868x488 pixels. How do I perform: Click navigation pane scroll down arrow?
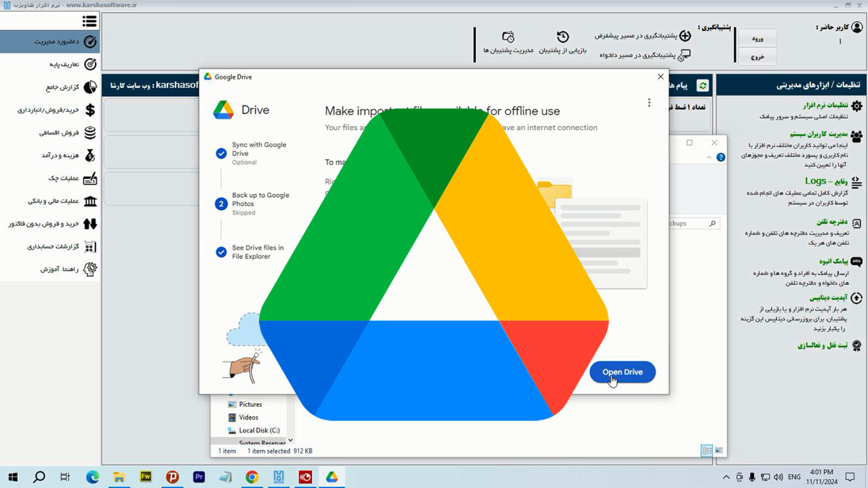tap(291, 440)
